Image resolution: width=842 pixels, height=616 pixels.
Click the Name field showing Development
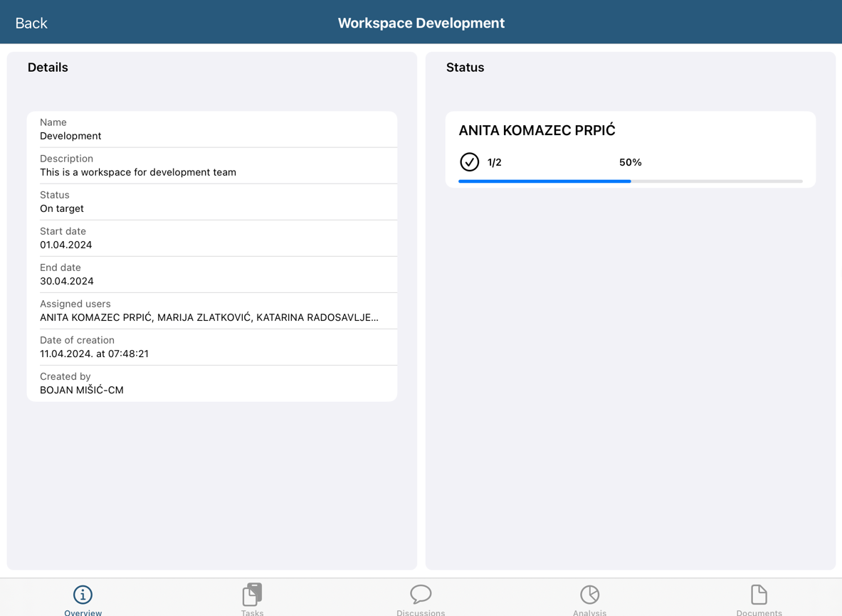click(211, 129)
